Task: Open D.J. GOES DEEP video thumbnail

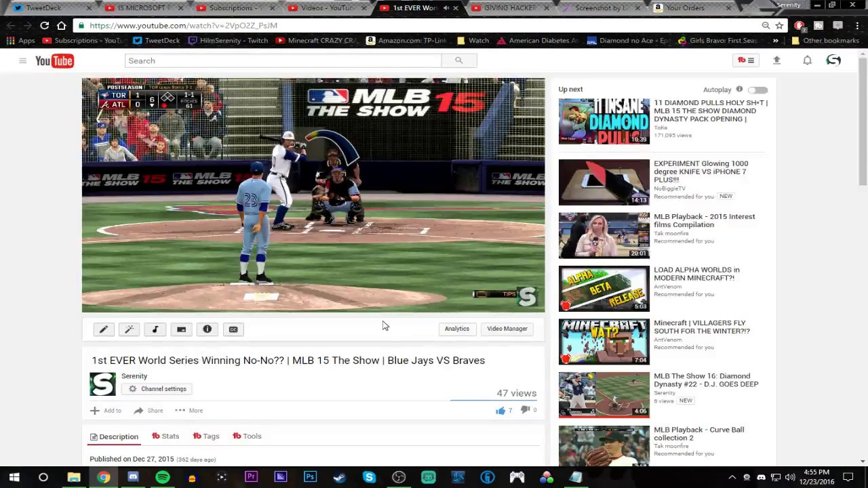Action: [604, 395]
